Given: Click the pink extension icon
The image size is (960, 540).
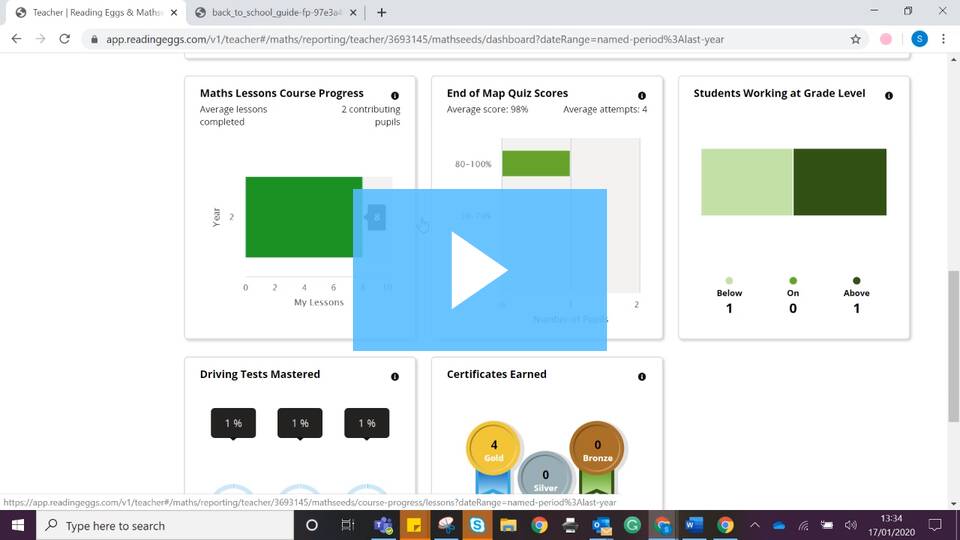Looking at the screenshot, I should coord(886,39).
